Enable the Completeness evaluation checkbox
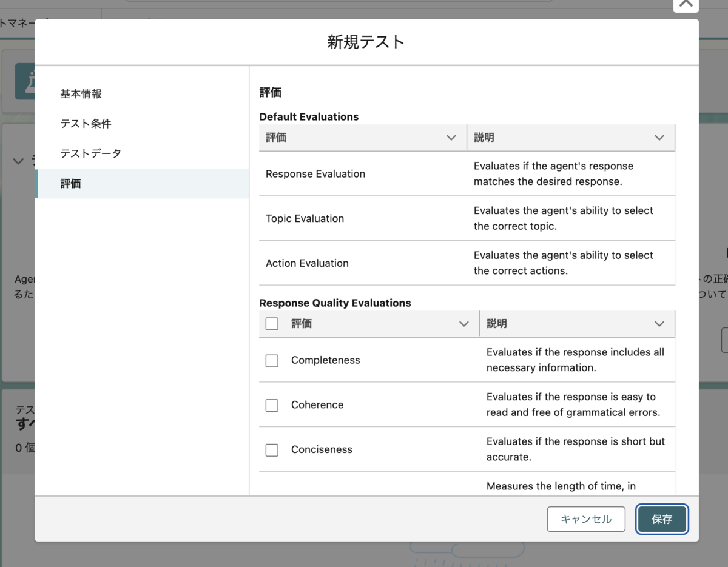 [x=272, y=361]
